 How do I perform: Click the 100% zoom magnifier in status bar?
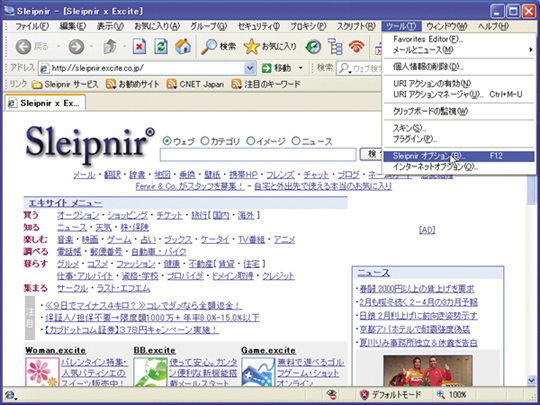pos(441,395)
